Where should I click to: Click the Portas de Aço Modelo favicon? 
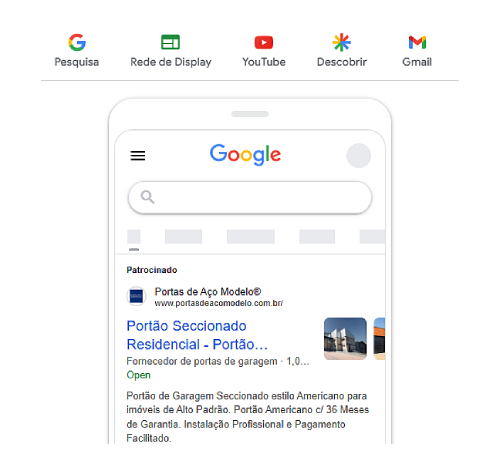136,296
